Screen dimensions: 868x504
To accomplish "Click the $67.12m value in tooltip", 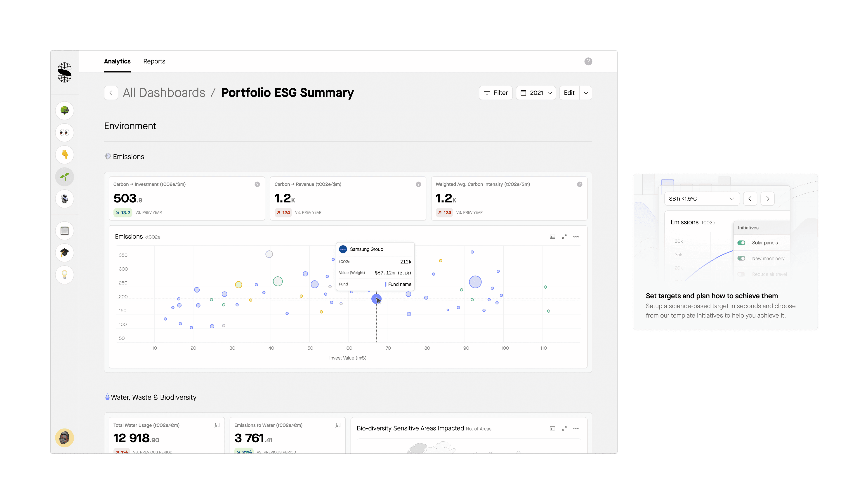I will pyautogui.click(x=385, y=273).
